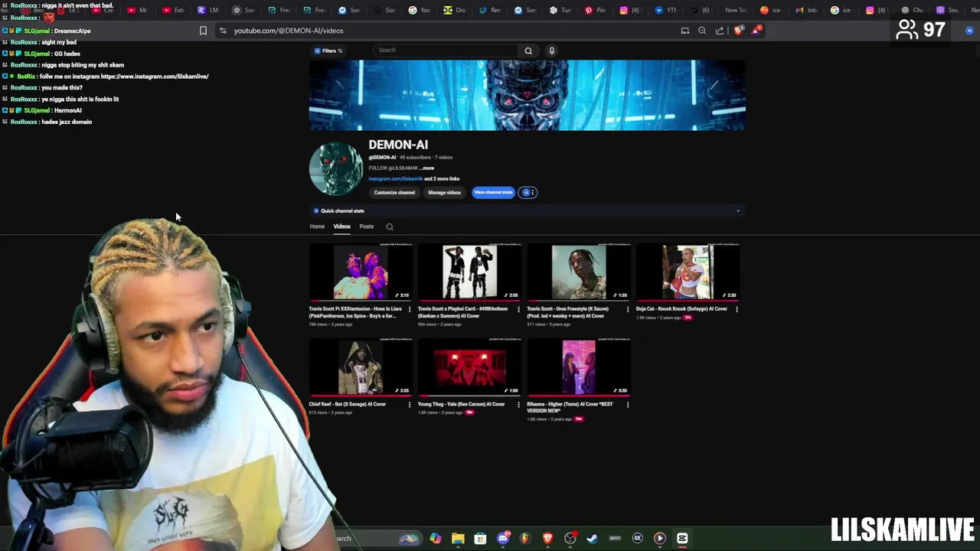Open Brave browser from the taskbar
980x551 pixels.
pos(547,539)
